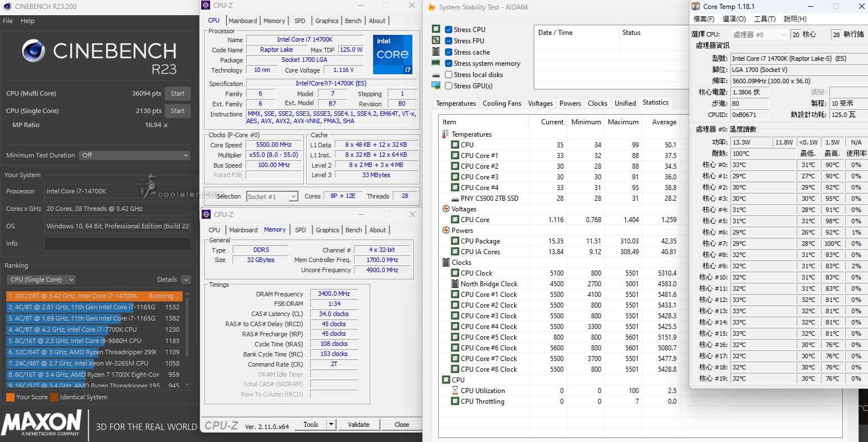Viewport: 868px width, 442px height.
Task: Click the PNY CS900 SSD drive icon
Action: click(x=455, y=199)
